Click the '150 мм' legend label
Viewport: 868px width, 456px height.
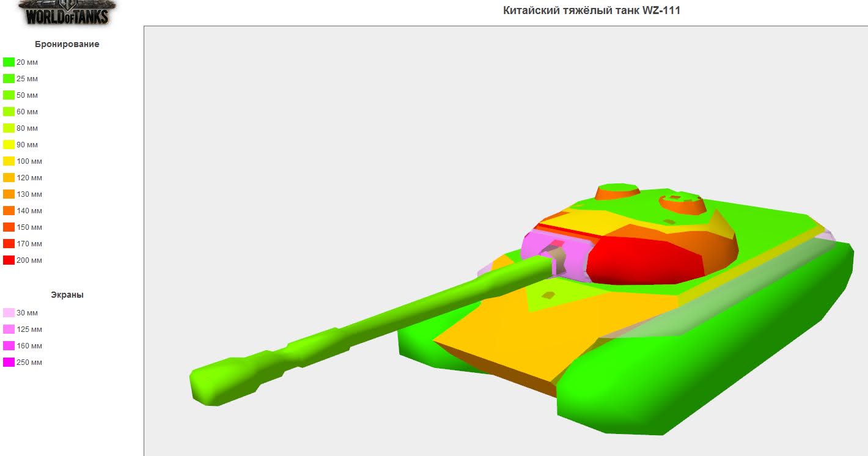[x=29, y=227]
